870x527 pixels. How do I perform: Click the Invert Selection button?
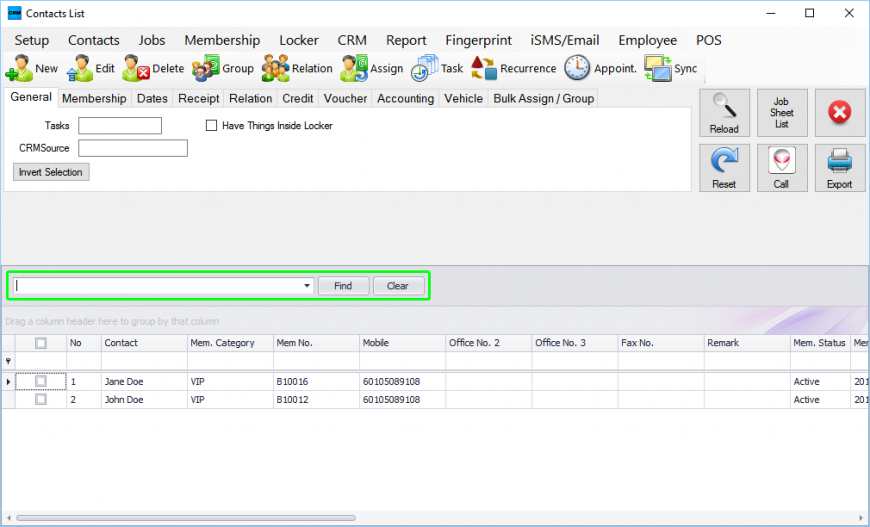coord(50,172)
